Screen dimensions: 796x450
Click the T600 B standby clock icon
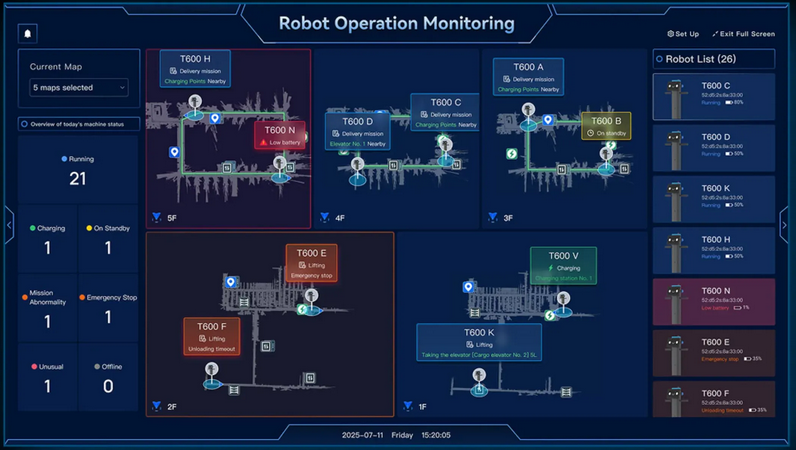click(x=591, y=133)
